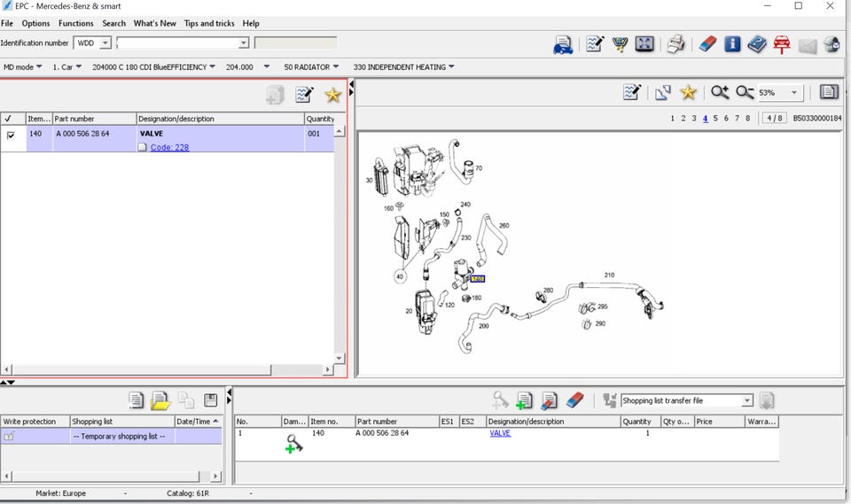Open the Help menu

click(251, 23)
